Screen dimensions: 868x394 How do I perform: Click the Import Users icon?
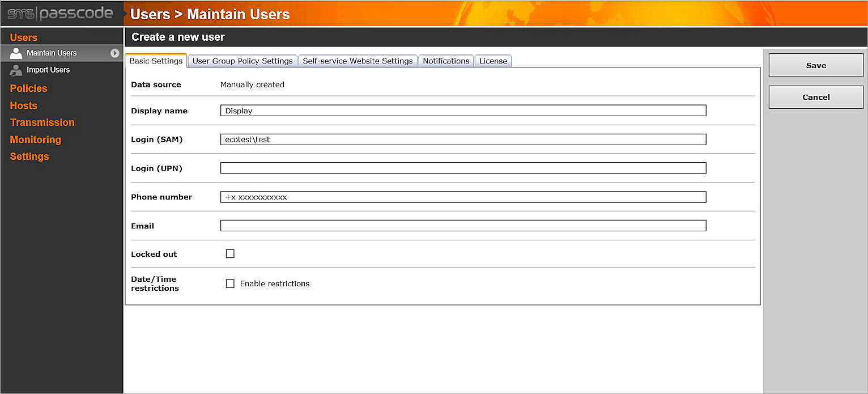tap(16, 70)
